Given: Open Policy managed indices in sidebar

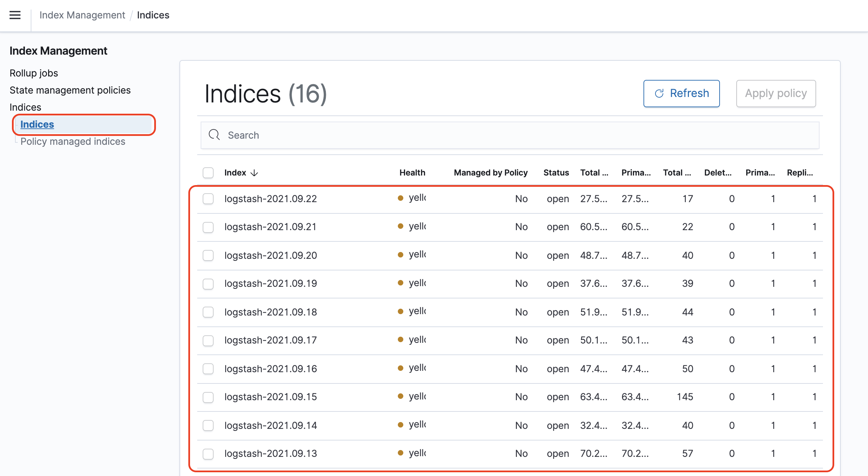Looking at the screenshot, I should (x=73, y=141).
